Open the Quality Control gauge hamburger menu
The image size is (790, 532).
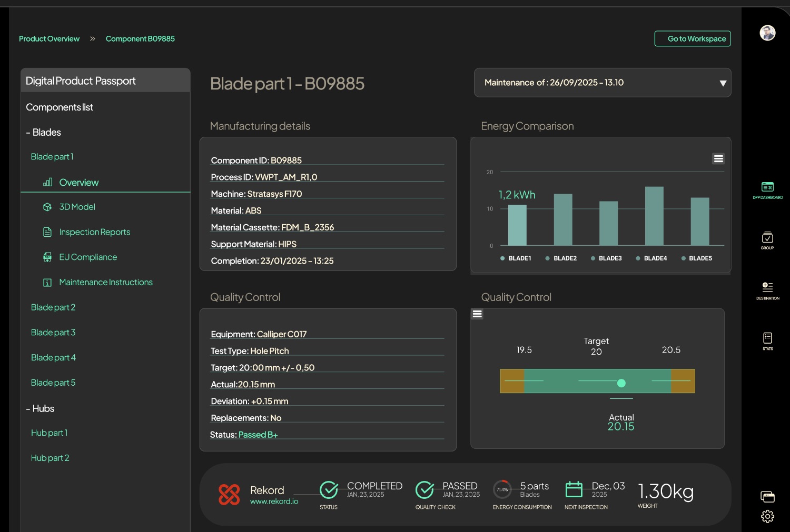click(477, 314)
